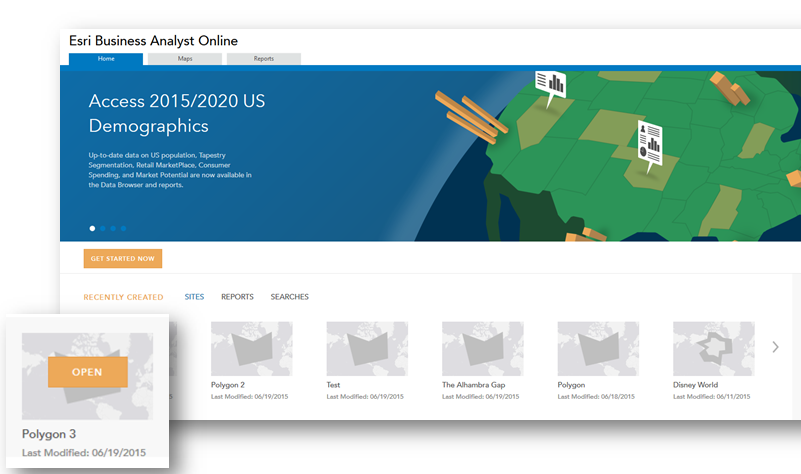Click Last Modified date under Disney World

tap(712, 397)
